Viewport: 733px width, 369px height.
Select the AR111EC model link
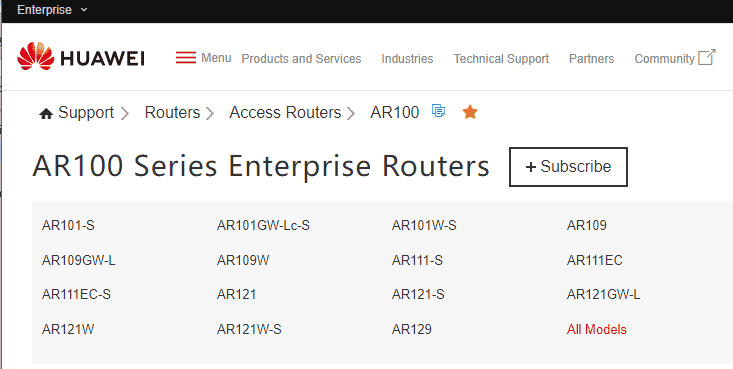(595, 260)
